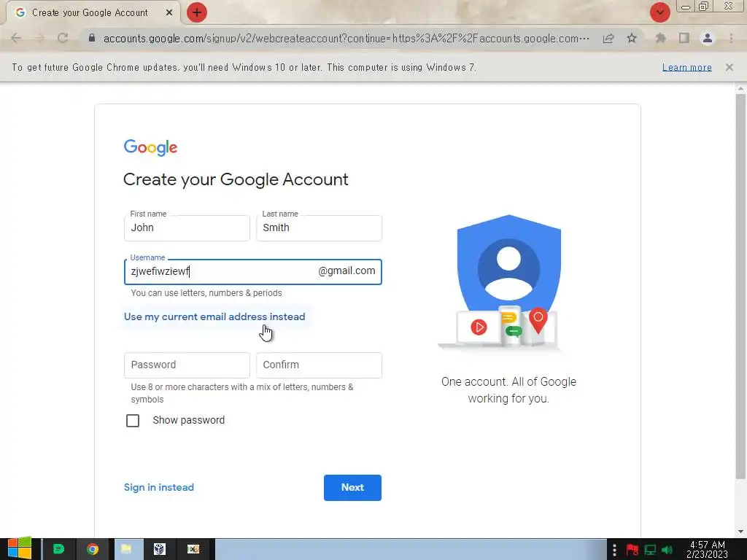Click the Last name field
Screen dimensions: 747x560
tap(320, 228)
